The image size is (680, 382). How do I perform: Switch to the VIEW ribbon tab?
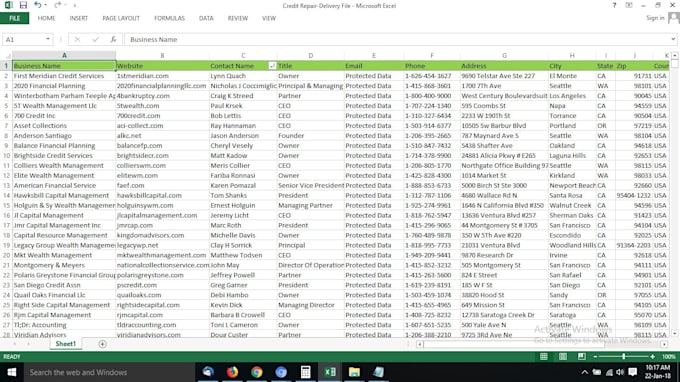(269, 18)
